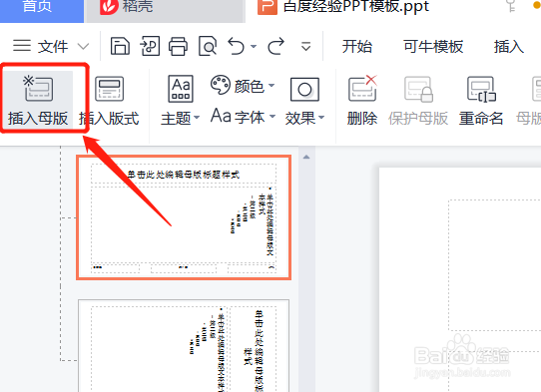Click the Undo arrow icon
This screenshot has height=392, width=541.
237,46
